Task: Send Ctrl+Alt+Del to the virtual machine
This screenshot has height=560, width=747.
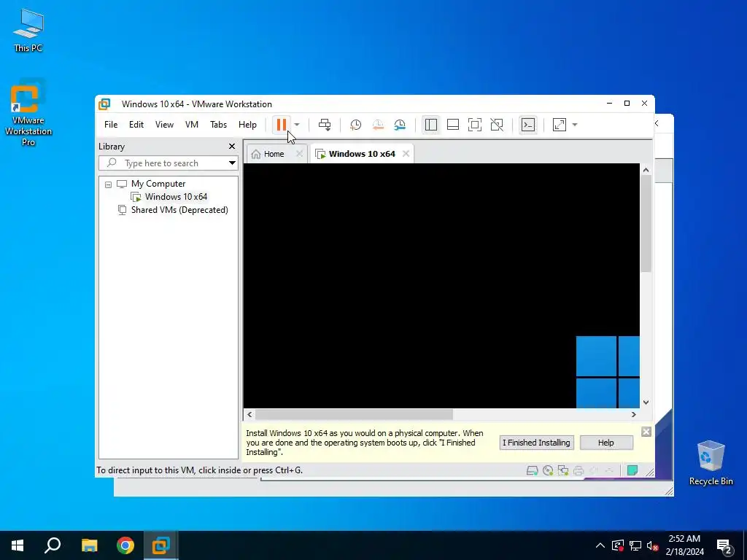Action: pyautogui.click(x=325, y=125)
